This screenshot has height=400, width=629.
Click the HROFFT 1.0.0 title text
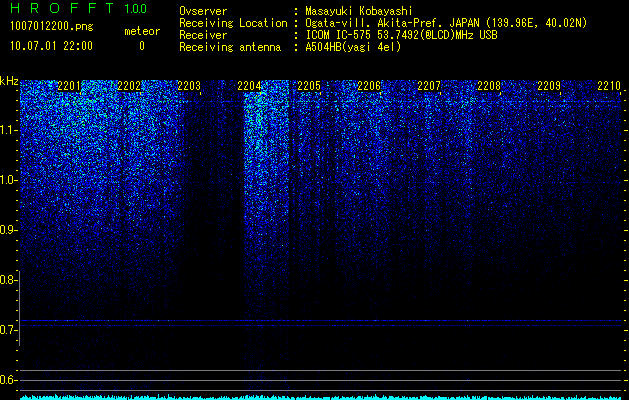point(78,8)
